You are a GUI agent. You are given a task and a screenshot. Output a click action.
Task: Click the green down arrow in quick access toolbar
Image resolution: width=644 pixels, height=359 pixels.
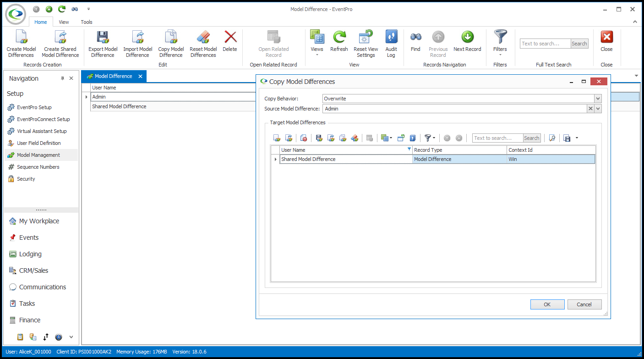[49, 9]
